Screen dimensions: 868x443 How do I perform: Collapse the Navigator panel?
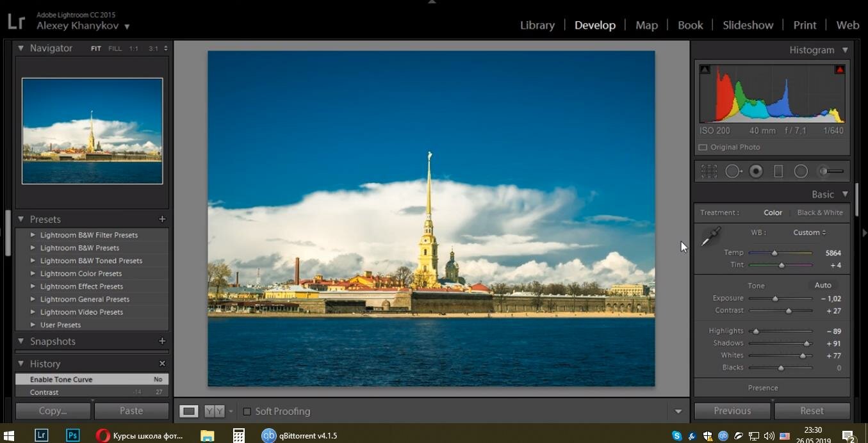[x=20, y=48]
